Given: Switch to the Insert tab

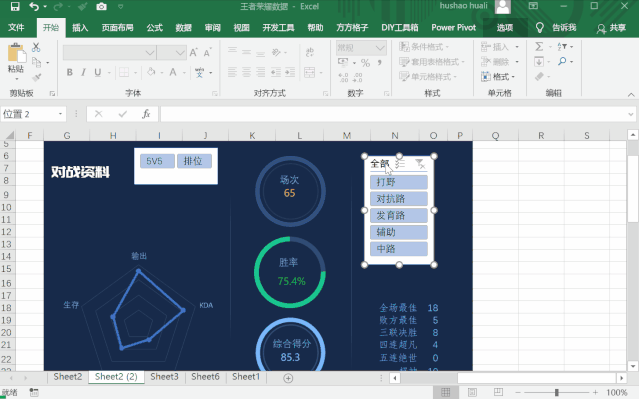Looking at the screenshot, I should click(x=80, y=28).
